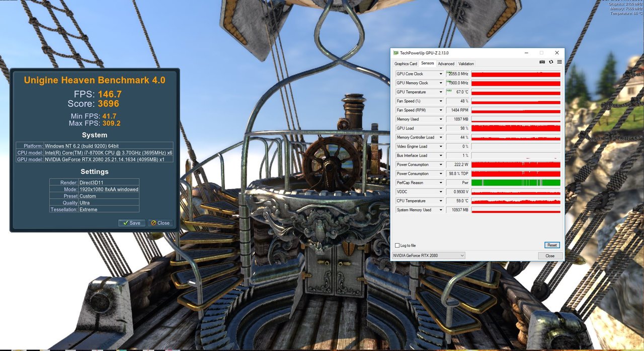
Task: Take a GPU-Z screenshot with camera icon
Action: point(542,62)
